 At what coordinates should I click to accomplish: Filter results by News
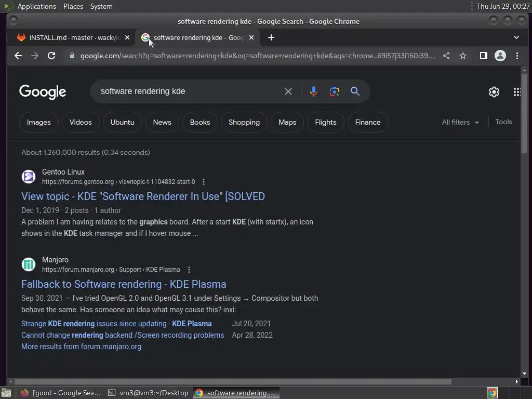click(x=162, y=122)
